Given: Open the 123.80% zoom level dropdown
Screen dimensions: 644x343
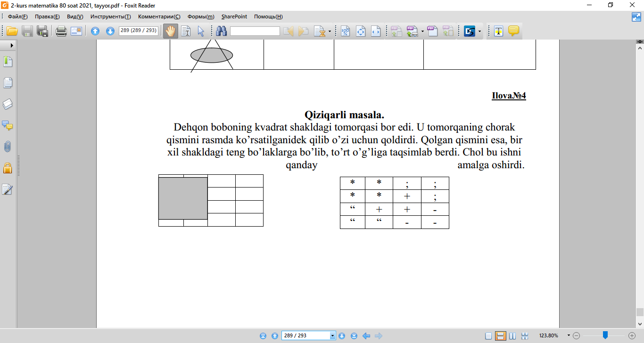Looking at the screenshot, I should (x=569, y=336).
